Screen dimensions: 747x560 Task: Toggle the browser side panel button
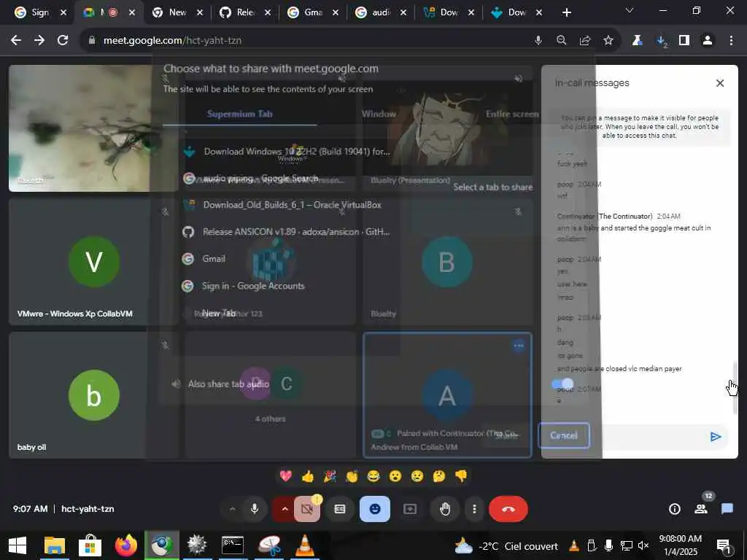click(684, 41)
